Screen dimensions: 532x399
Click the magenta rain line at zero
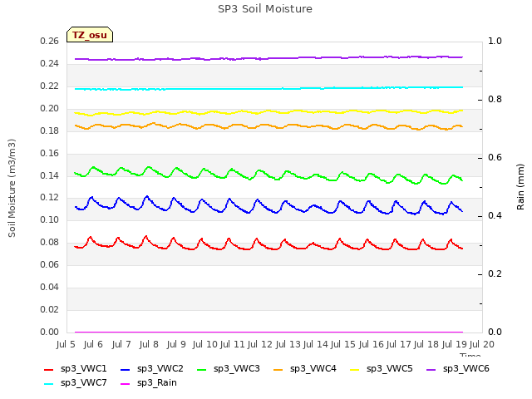point(268,332)
